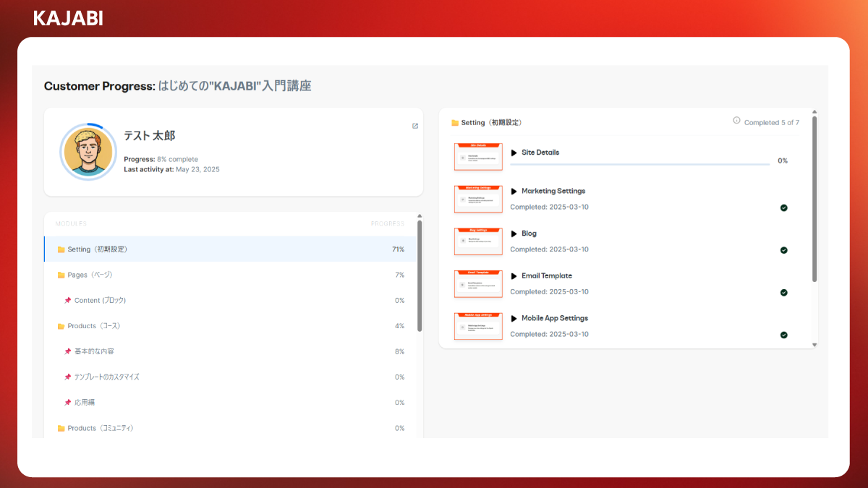Click the 'Last activity at: May 23, 2025' text
This screenshot has height=488, width=868.
[x=171, y=169]
